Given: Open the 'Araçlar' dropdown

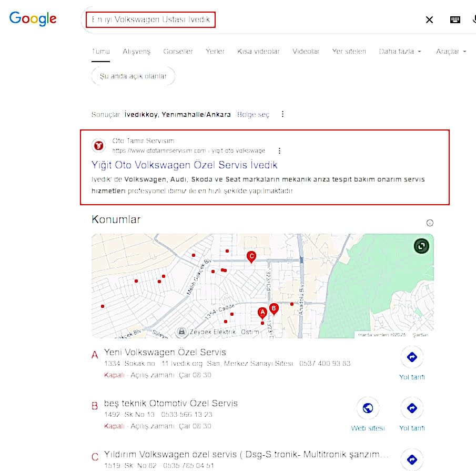Looking at the screenshot, I should (451, 52).
